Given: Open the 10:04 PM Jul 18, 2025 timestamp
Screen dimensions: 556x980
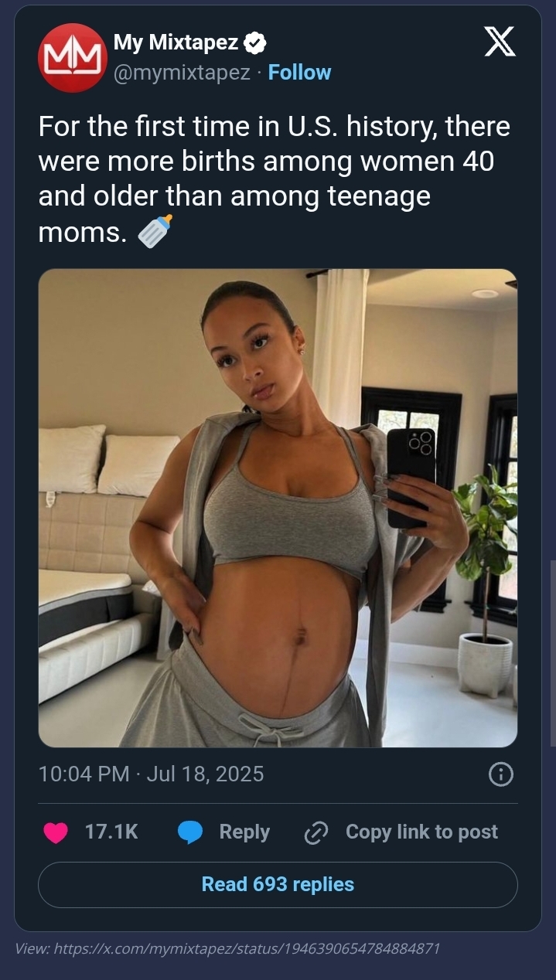Looking at the screenshot, I should coord(151,774).
